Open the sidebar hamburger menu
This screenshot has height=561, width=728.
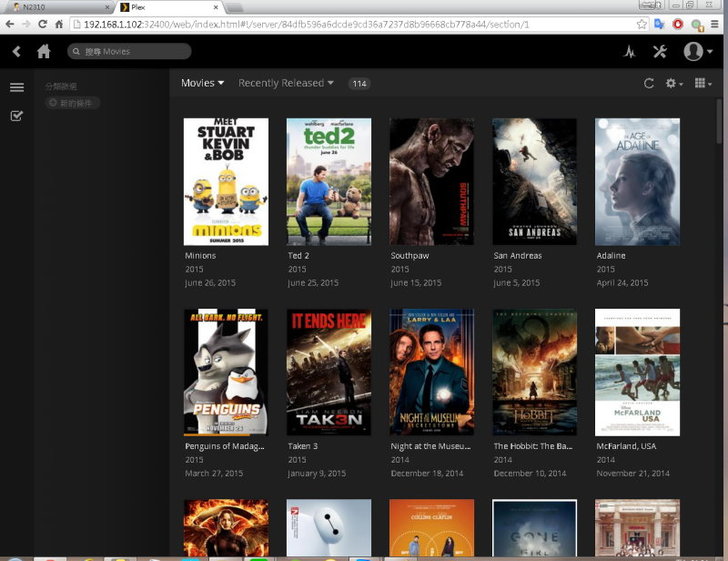(17, 88)
